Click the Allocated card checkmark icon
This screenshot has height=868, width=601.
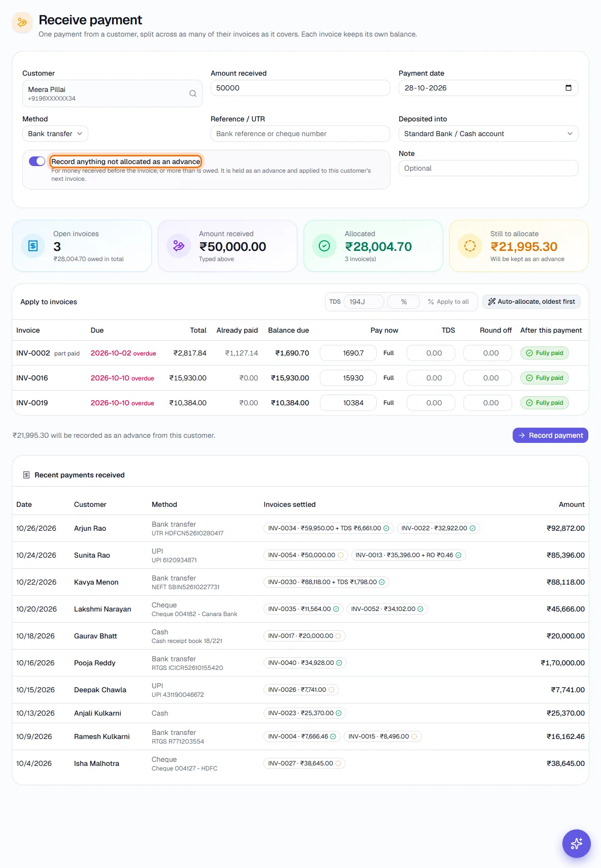tap(324, 246)
